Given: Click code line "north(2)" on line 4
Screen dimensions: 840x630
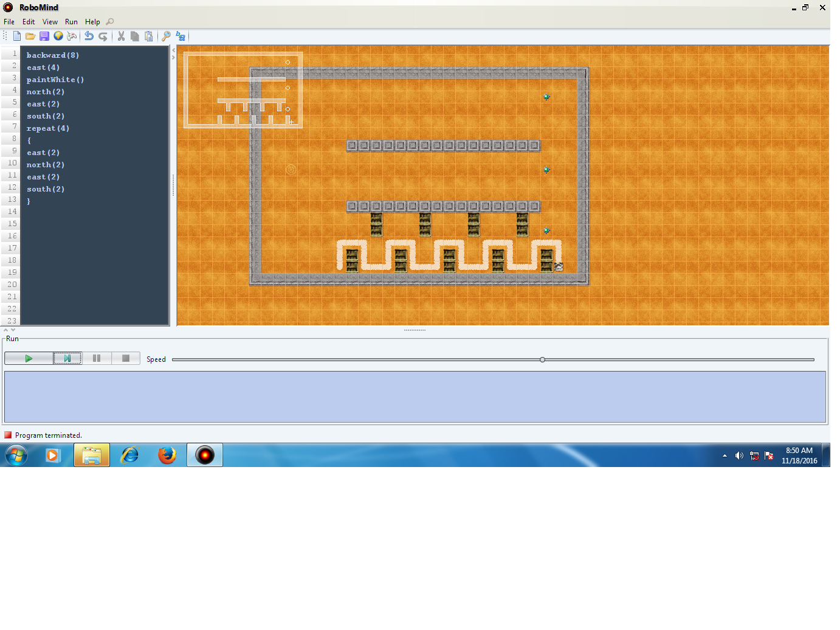Looking at the screenshot, I should (46, 92).
